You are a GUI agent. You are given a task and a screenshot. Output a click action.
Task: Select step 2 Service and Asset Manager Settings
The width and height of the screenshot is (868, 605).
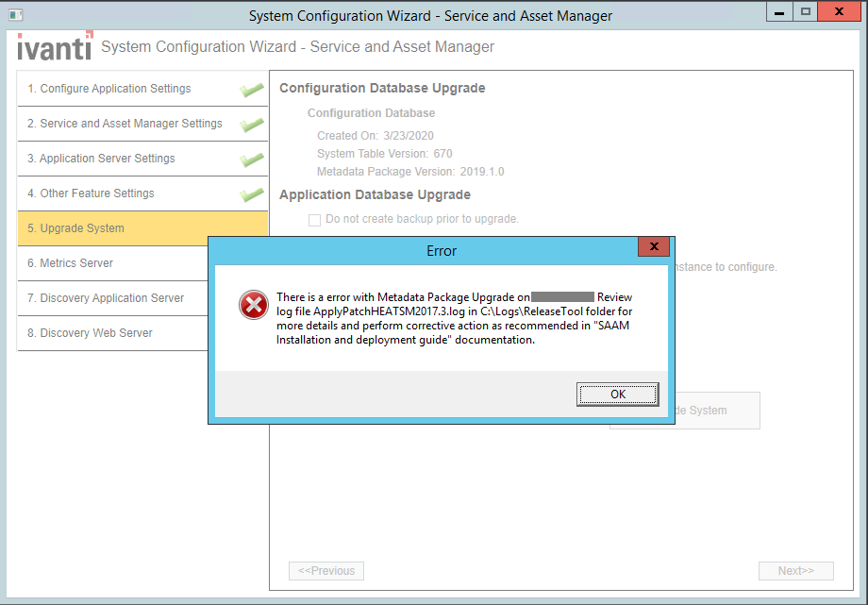point(125,124)
